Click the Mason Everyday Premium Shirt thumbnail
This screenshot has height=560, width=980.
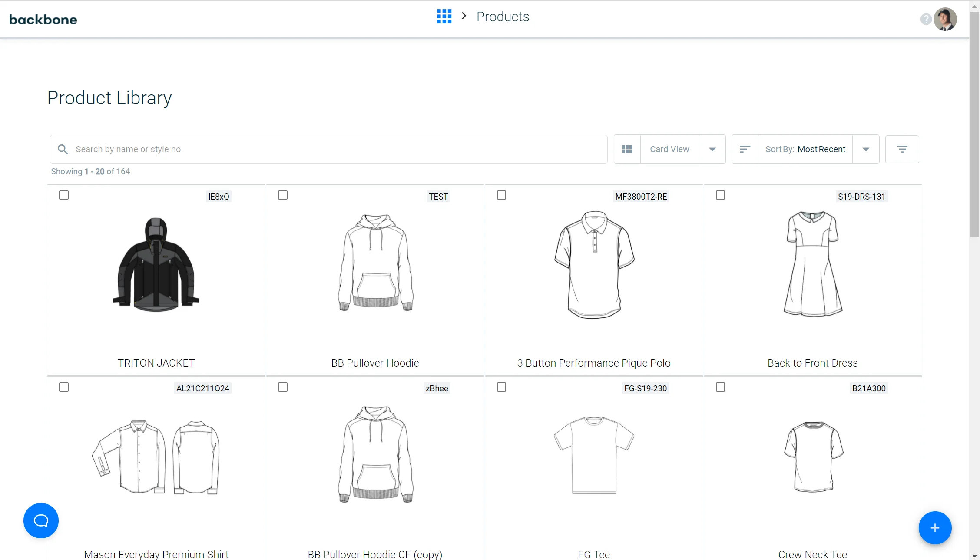(x=156, y=457)
